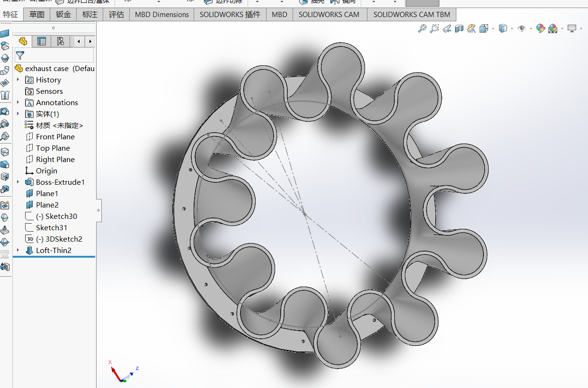Click the swept surface tool in sidebar
The image size is (588, 388).
[5, 71]
